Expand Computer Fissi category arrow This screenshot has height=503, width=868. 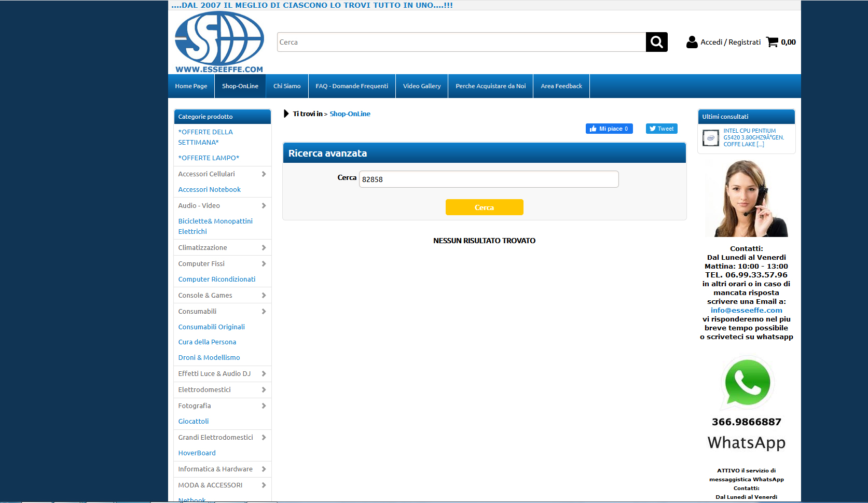264,264
